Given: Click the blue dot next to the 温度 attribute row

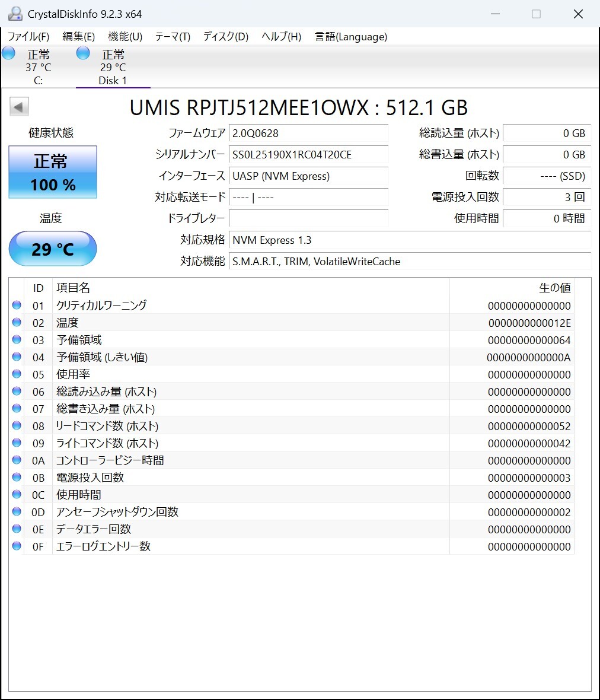Looking at the screenshot, I should (x=17, y=322).
